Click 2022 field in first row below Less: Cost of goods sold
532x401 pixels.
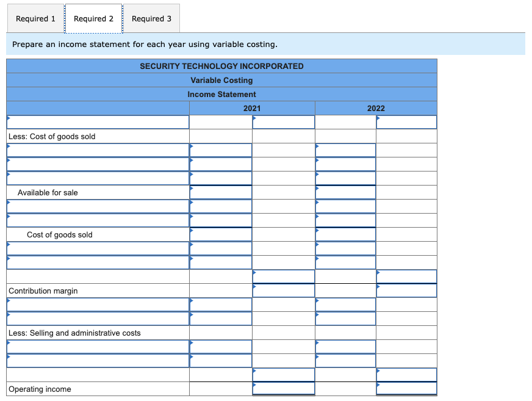345,150
